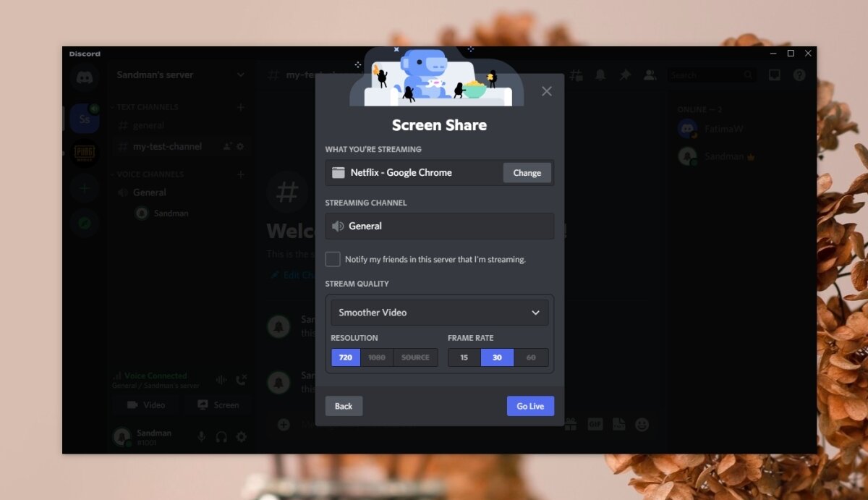Deafen using the headphones icon
Screen dimensions: 868x500
pyautogui.click(x=221, y=436)
